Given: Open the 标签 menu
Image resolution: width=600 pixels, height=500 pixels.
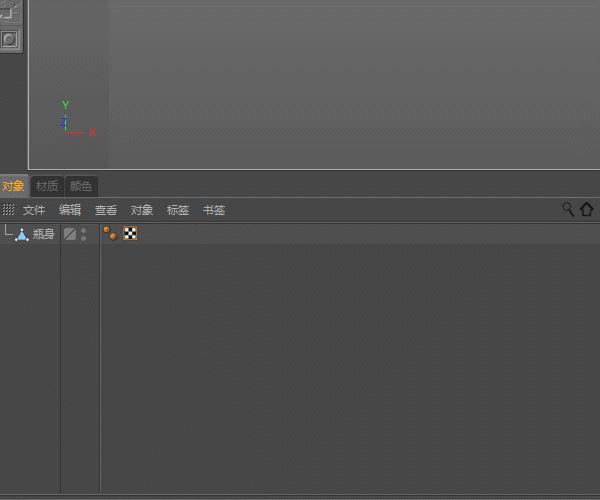Looking at the screenshot, I should point(178,210).
